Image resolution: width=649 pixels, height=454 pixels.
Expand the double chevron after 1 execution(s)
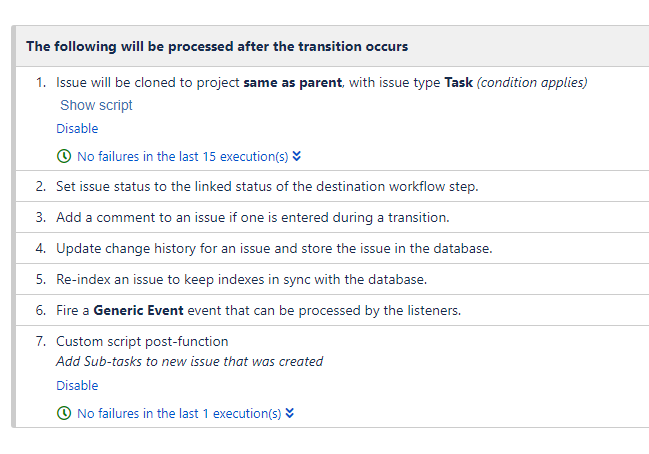point(290,413)
